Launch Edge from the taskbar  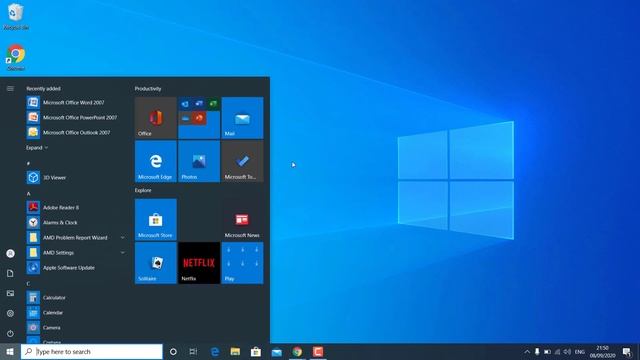click(215, 351)
